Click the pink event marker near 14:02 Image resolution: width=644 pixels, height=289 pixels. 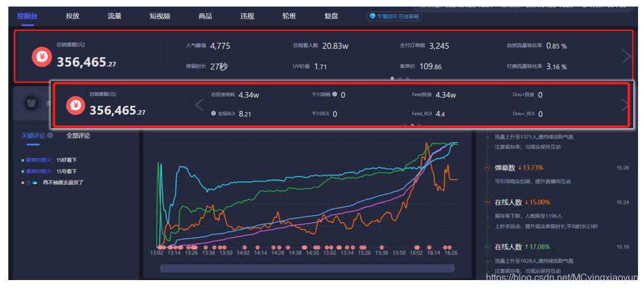click(x=244, y=248)
